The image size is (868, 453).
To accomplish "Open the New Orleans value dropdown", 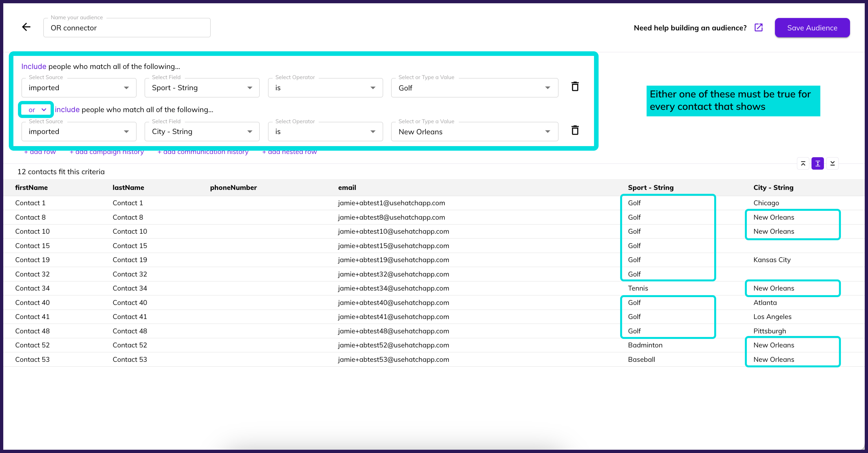I will [474, 132].
